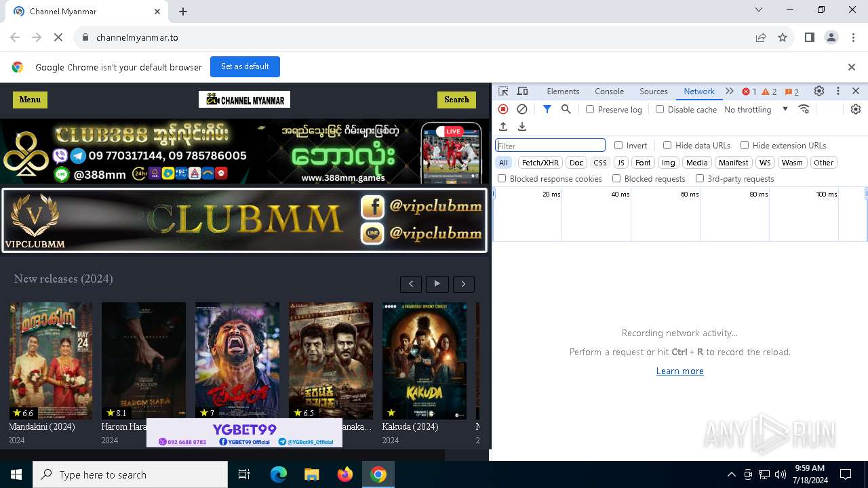Viewport: 868px width, 488px height.
Task: Expand more DevTools tabs chevron
Action: point(730,91)
